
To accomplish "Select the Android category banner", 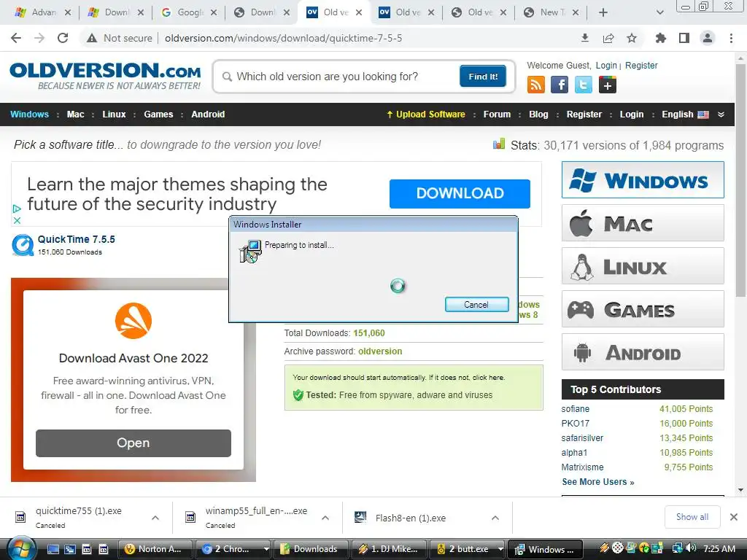I will click(x=643, y=352).
